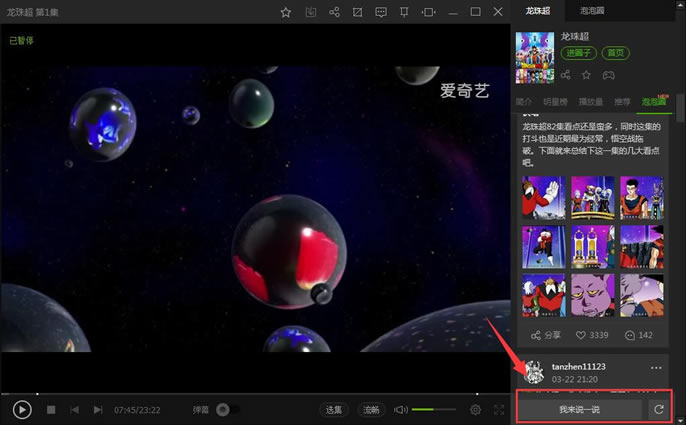
Task: Enter fullscreen with the expand icon
Action: 499,410
